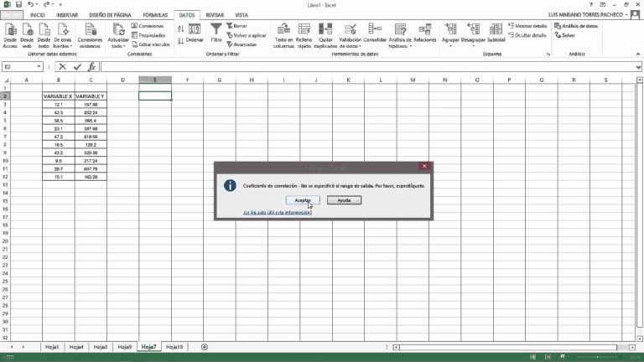Click Ayuda button in dialog
Image resolution: width=644 pixels, height=362 pixels.
344,200
